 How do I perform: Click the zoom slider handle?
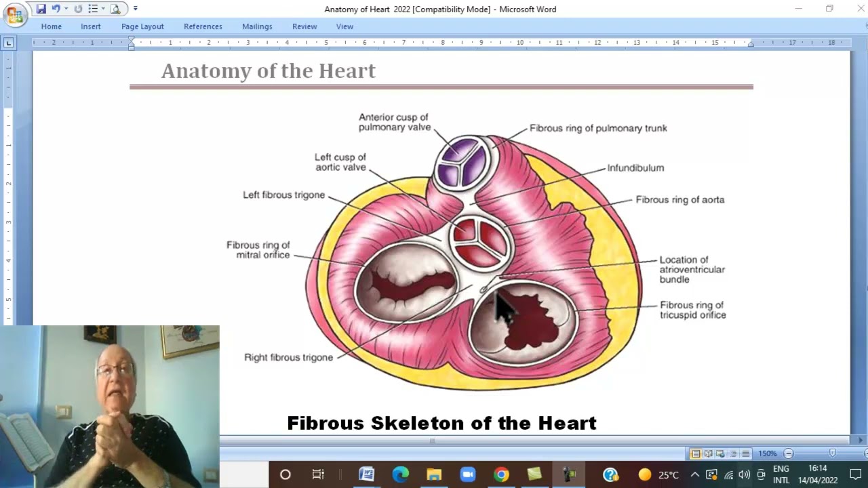(833, 453)
